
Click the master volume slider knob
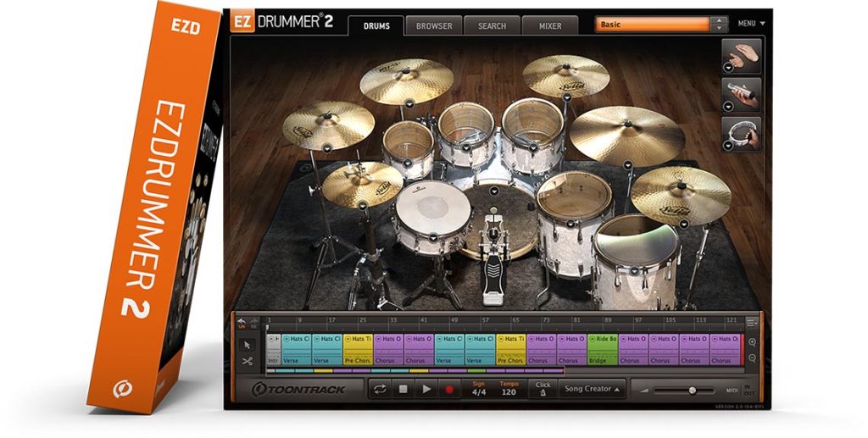coord(692,391)
